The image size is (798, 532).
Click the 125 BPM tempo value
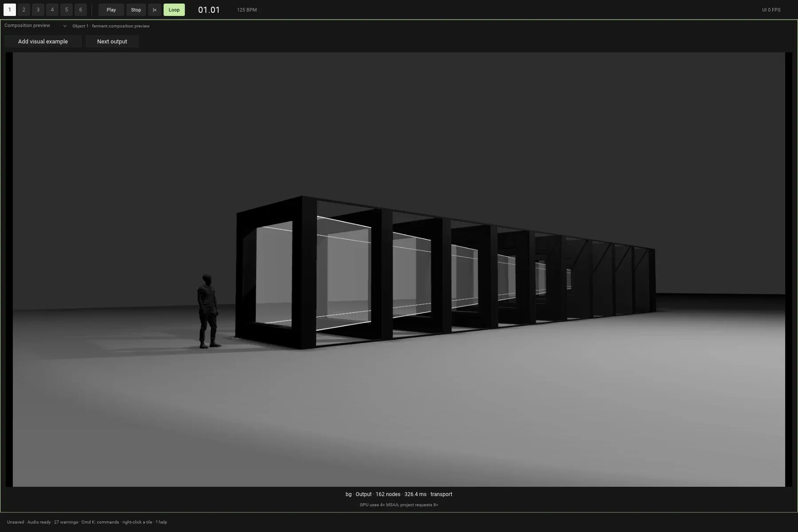247,10
